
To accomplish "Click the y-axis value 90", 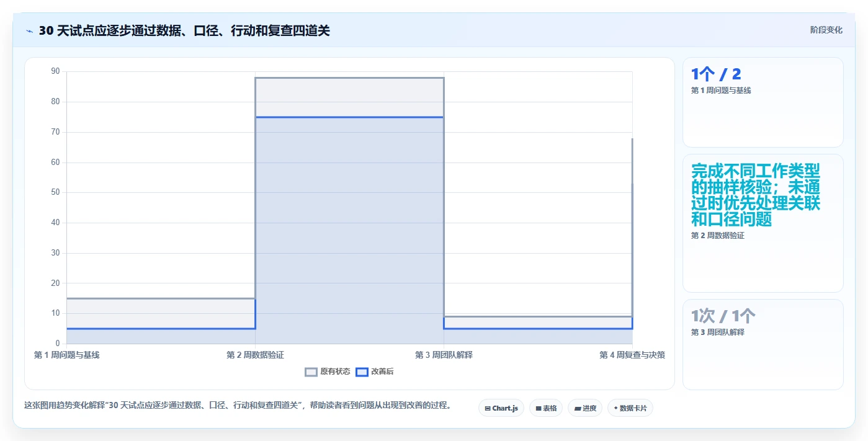I will (55, 71).
